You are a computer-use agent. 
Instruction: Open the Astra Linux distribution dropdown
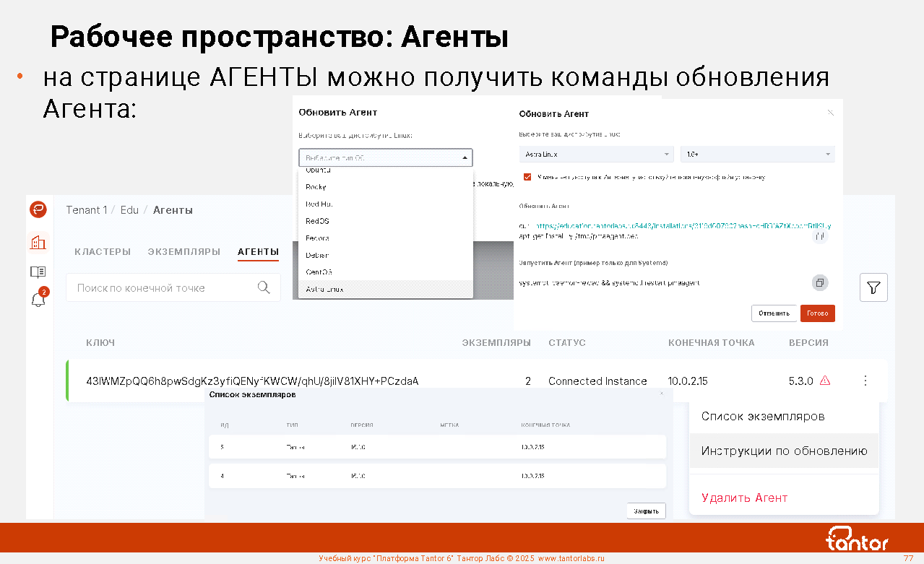(x=596, y=155)
